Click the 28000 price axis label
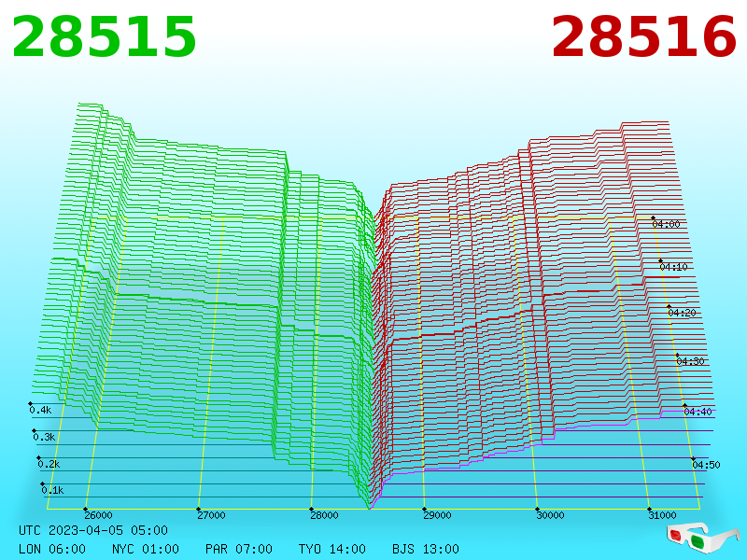 (324, 515)
